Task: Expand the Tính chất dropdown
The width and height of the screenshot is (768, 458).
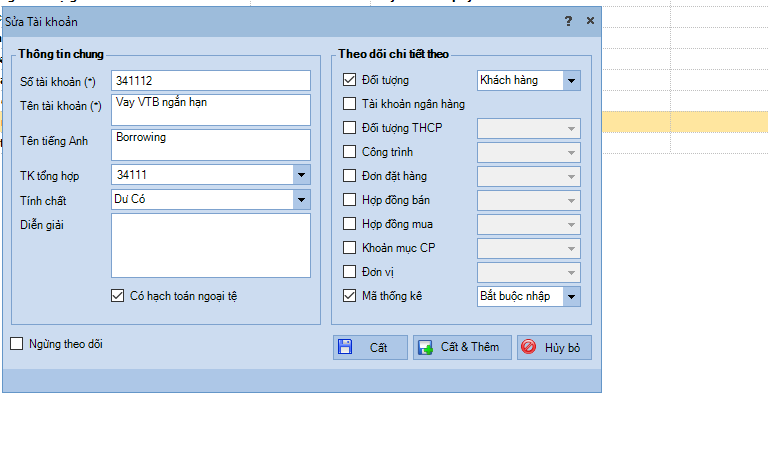Action: pyautogui.click(x=302, y=199)
